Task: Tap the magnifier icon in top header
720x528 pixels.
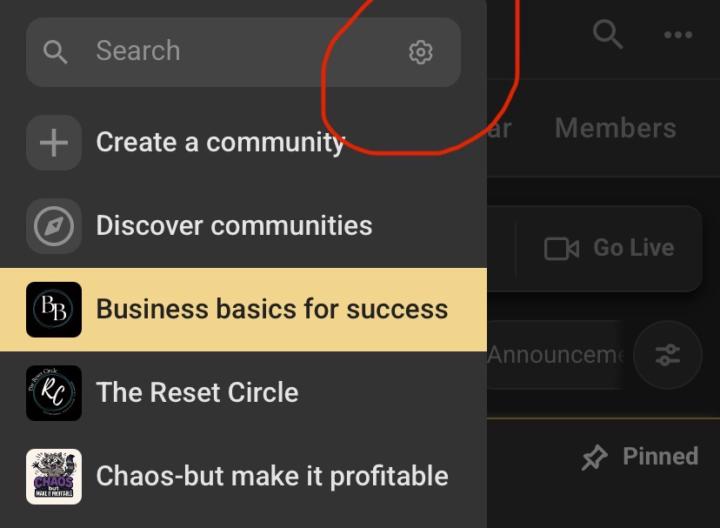Action: coord(608,34)
